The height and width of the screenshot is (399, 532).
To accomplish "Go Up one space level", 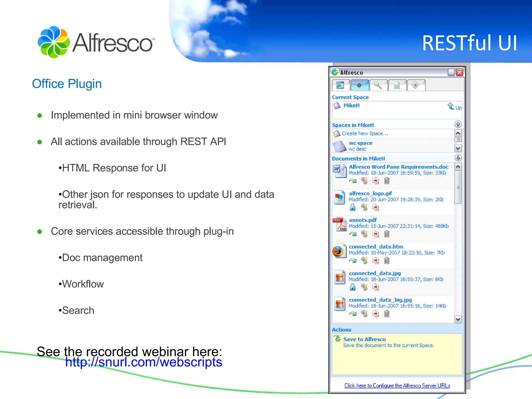I will tap(454, 107).
